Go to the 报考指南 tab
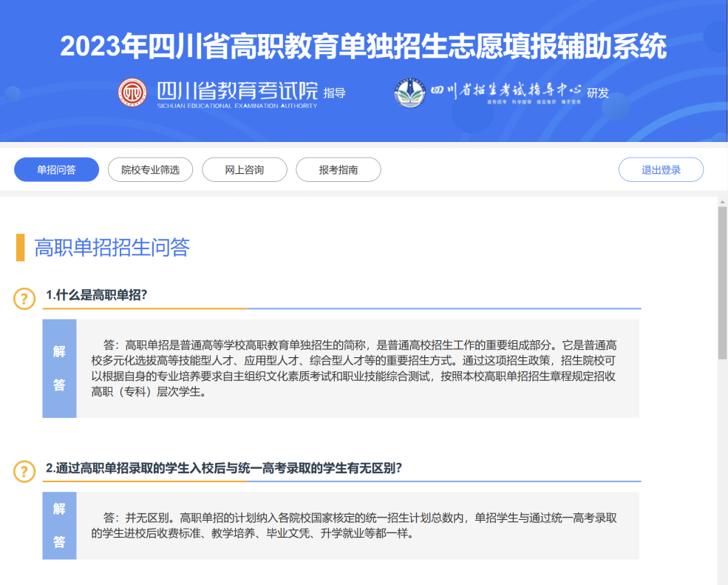The height and width of the screenshot is (585, 728). [x=338, y=170]
